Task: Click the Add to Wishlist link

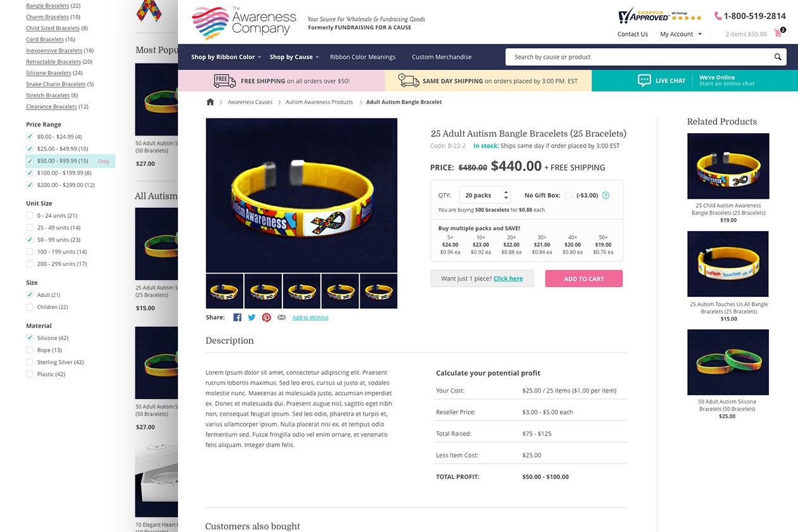Action: pos(310,317)
